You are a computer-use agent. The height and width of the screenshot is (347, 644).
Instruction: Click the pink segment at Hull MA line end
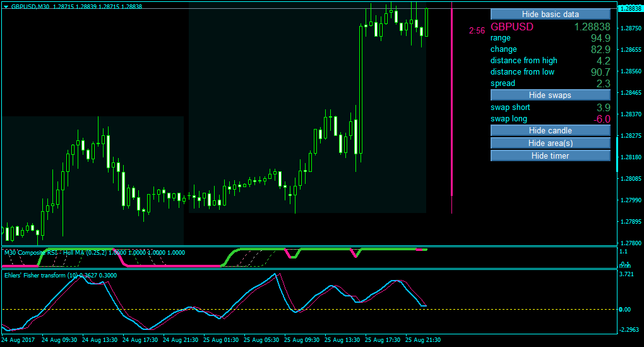(x=421, y=249)
